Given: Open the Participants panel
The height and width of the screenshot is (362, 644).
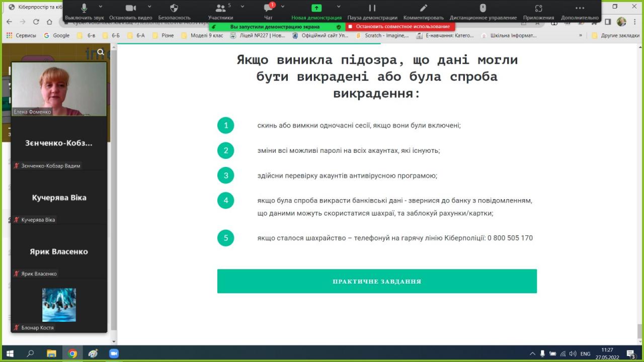Looking at the screenshot, I should click(x=220, y=9).
